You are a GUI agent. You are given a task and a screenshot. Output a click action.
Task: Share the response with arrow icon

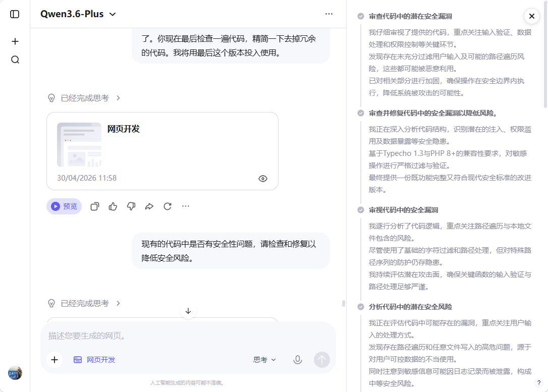pyautogui.click(x=149, y=206)
